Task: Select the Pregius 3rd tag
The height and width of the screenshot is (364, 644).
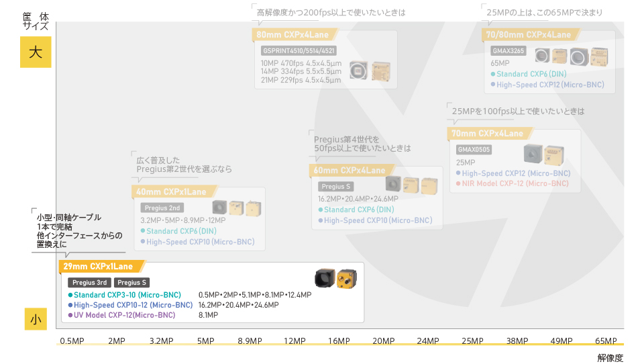Action: (x=89, y=283)
